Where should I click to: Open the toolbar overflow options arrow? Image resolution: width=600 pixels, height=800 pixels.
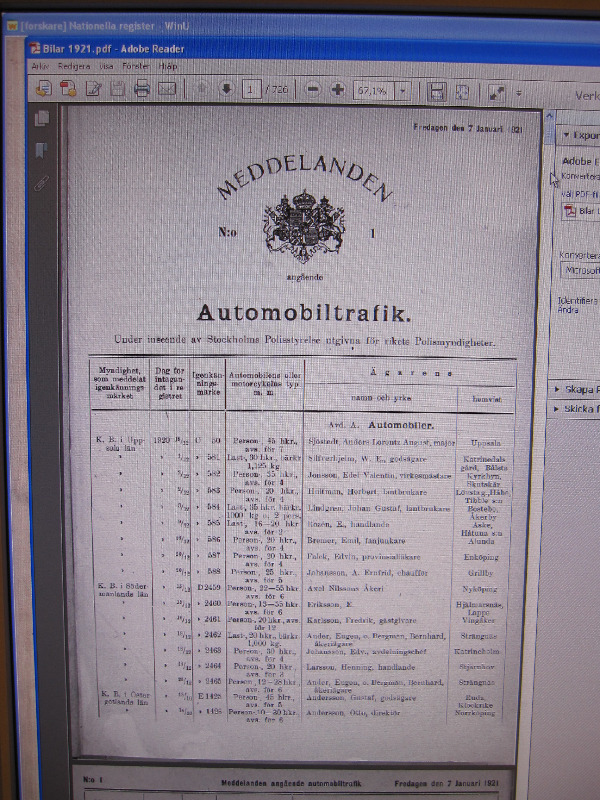click(x=519, y=93)
